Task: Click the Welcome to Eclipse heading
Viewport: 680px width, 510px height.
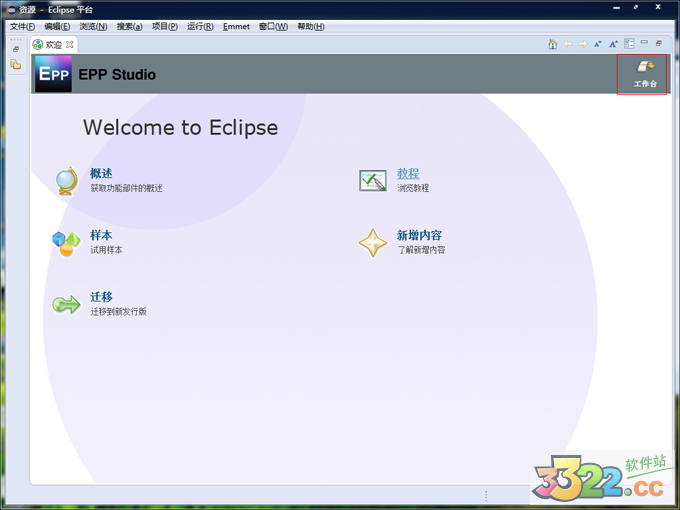Action: point(180,128)
